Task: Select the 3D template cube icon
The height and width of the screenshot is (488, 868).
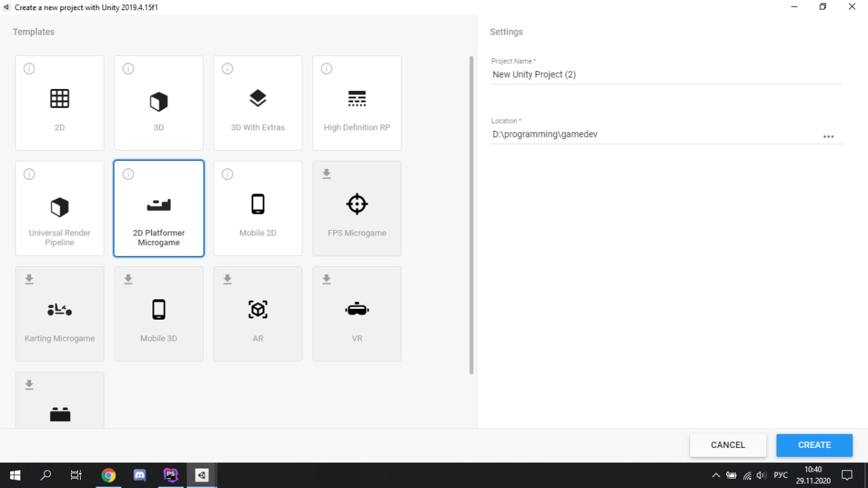Action: pyautogui.click(x=159, y=102)
